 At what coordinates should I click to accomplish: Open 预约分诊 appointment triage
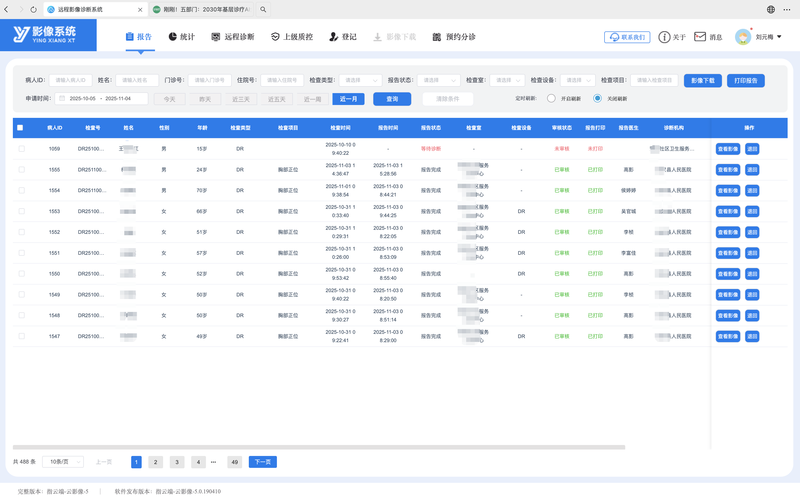453,37
